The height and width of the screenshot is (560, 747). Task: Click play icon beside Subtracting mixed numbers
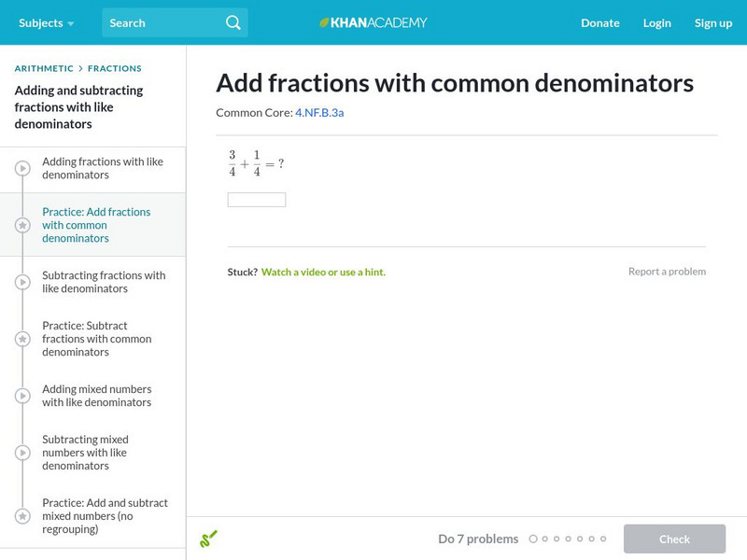(x=22, y=453)
